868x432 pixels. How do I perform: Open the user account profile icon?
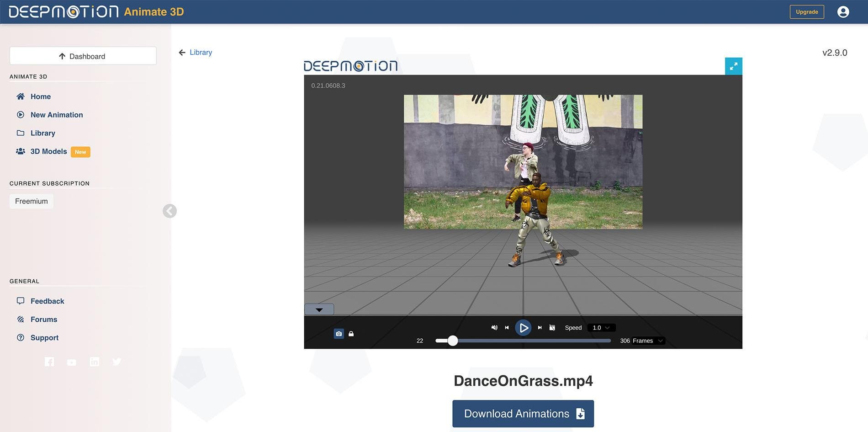(x=843, y=12)
